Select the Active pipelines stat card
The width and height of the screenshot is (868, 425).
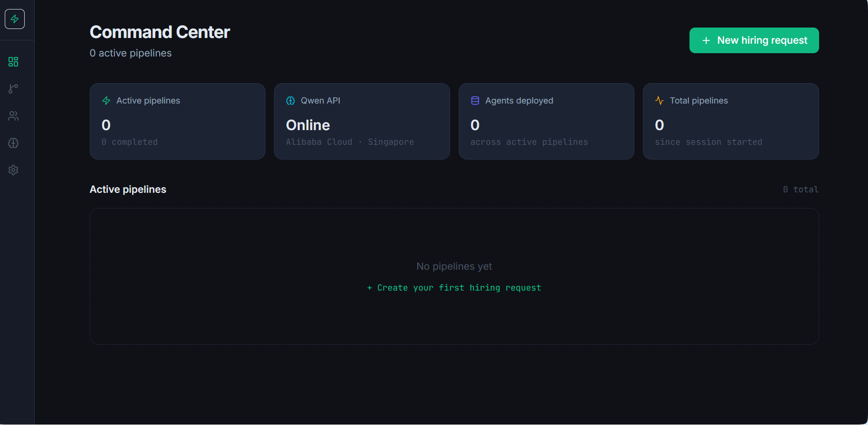coord(178,122)
